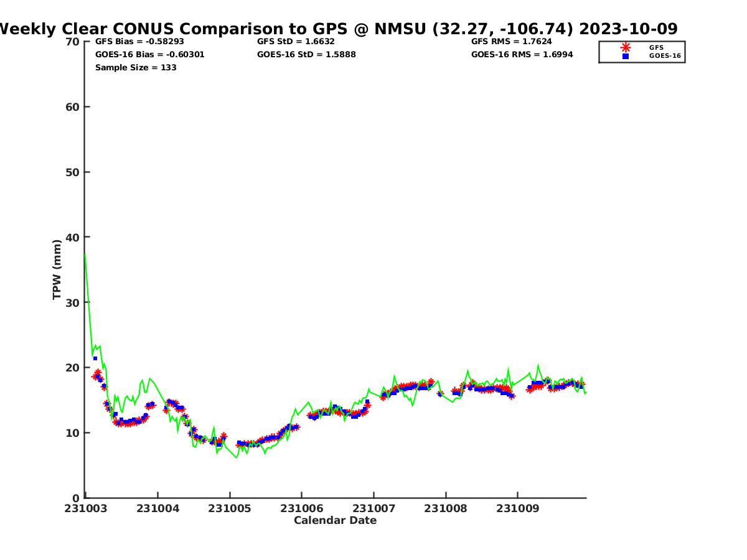Screen dimensions: 747x560
Task: Click the chart title text
Action: 339,29
